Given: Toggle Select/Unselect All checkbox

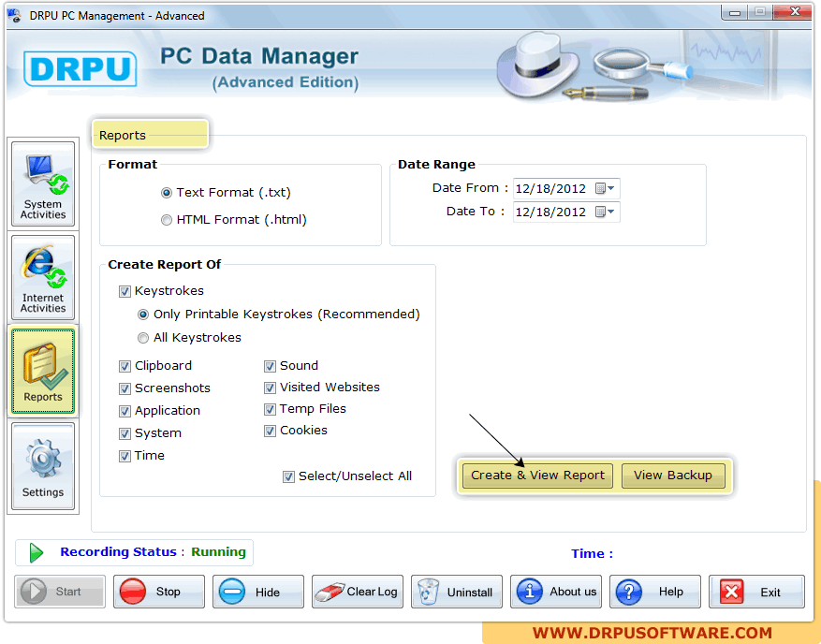Looking at the screenshot, I should pos(288,477).
